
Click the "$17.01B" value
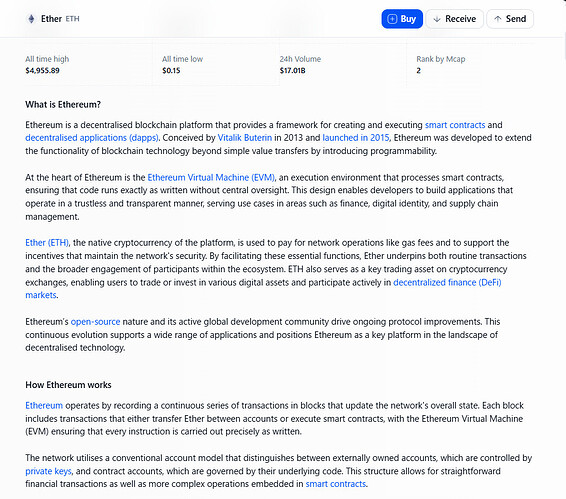[x=292, y=71]
